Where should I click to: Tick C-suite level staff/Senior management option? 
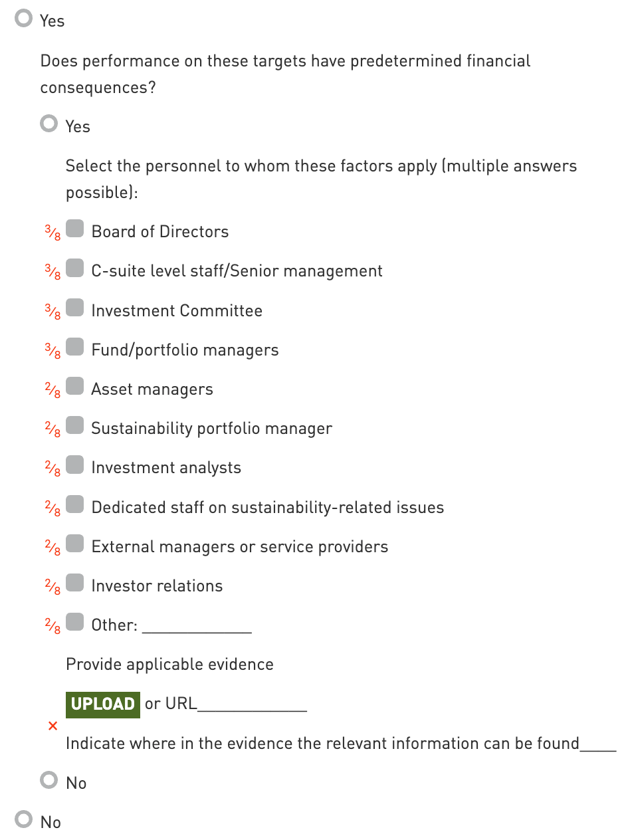click(x=75, y=269)
